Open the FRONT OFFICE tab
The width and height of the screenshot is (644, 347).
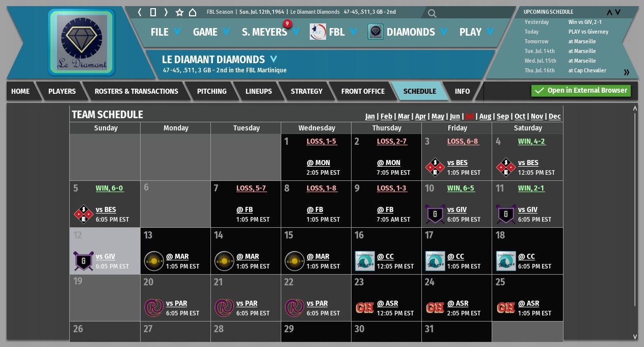(x=363, y=91)
